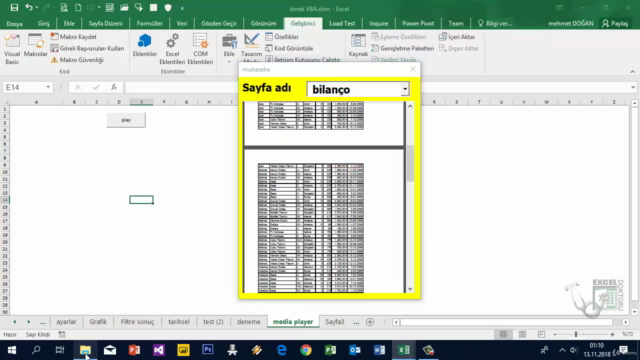Screen dimensions: 640x360
Task: Open file folder icon in quick access
Action: click(x=124, y=8)
